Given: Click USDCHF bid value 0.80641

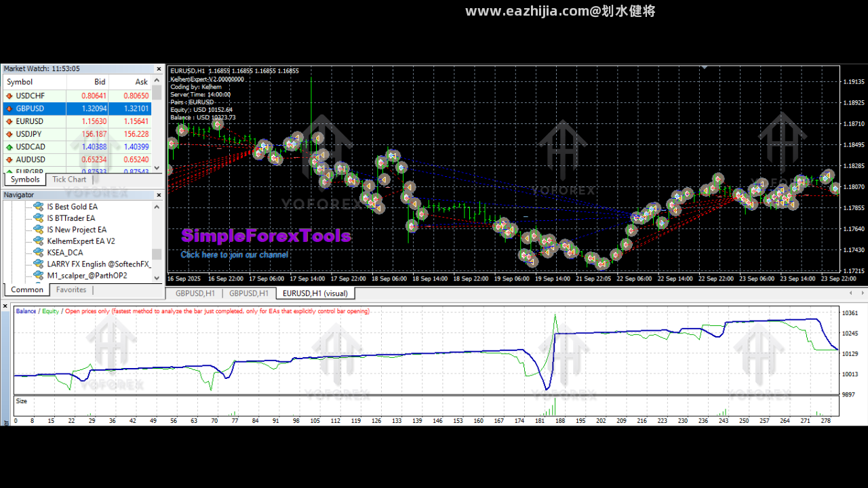Looking at the screenshot, I should coord(94,96).
